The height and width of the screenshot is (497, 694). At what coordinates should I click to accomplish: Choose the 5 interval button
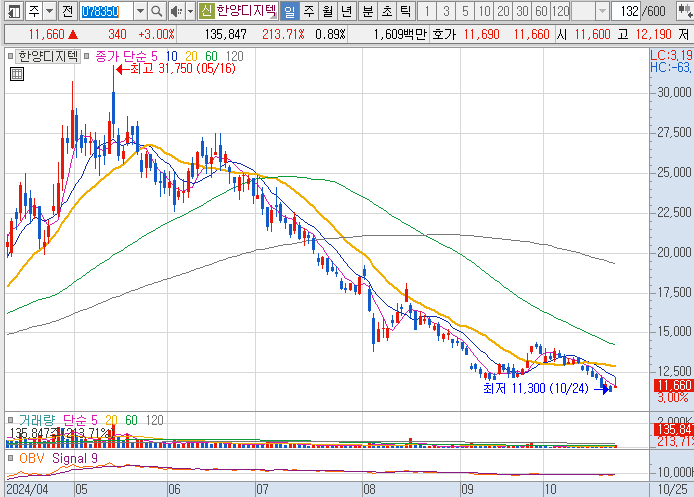tap(465, 11)
